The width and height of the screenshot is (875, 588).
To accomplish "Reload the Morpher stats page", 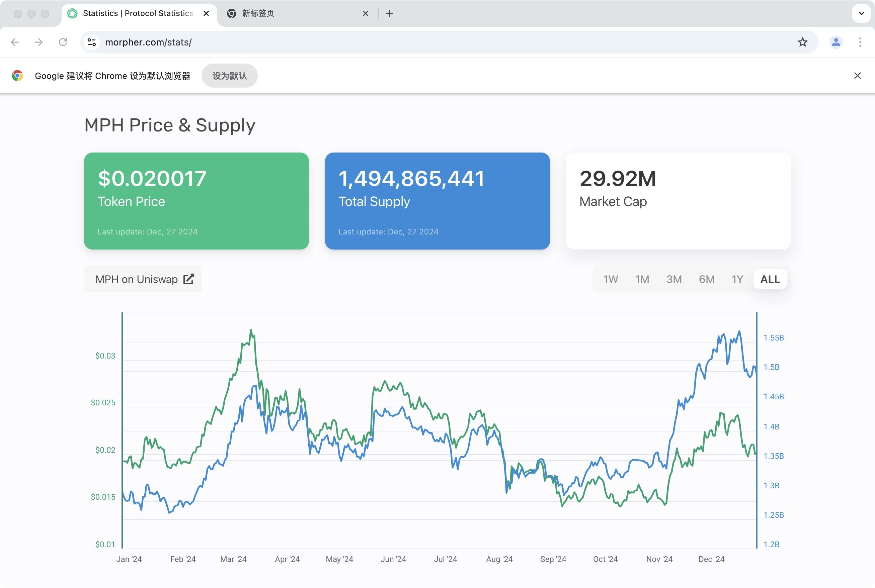I will pyautogui.click(x=63, y=42).
